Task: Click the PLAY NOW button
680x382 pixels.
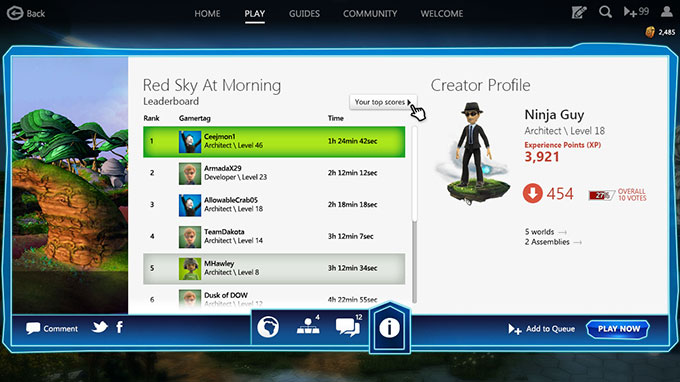Action: pyautogui.click(x=618, y=329)
